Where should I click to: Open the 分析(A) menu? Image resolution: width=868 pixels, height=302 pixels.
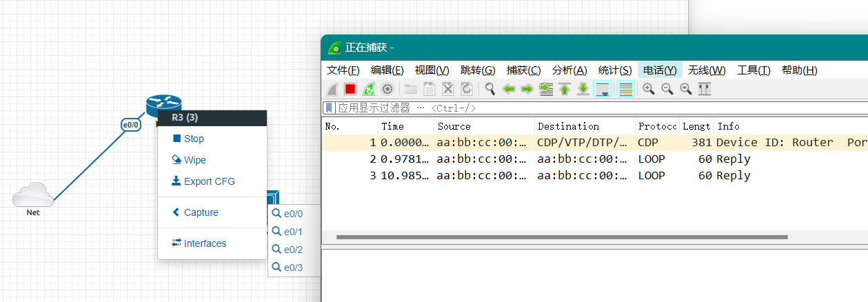[569, 70]
